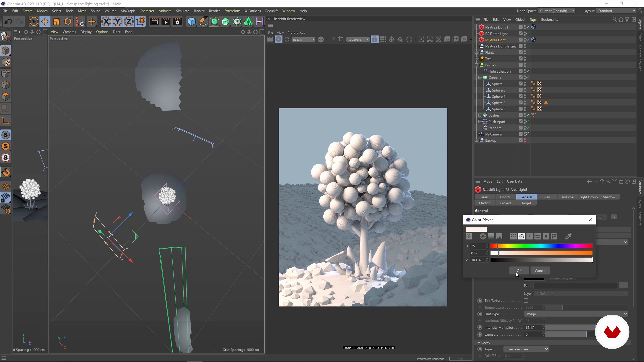Click Render to Picture Viewer icon
Viewport: 644px width, 362px height.
pyautogui.click(x=166, y=22)
